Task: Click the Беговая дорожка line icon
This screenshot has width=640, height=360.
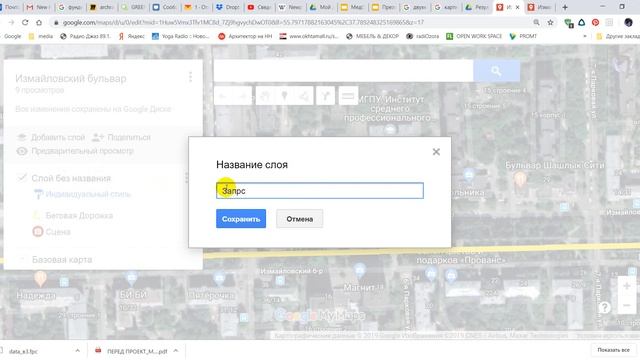Action: point(37,216)
